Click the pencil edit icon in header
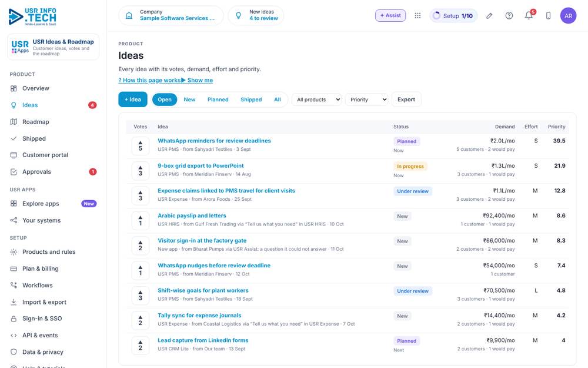 click(x=489, y=16)
